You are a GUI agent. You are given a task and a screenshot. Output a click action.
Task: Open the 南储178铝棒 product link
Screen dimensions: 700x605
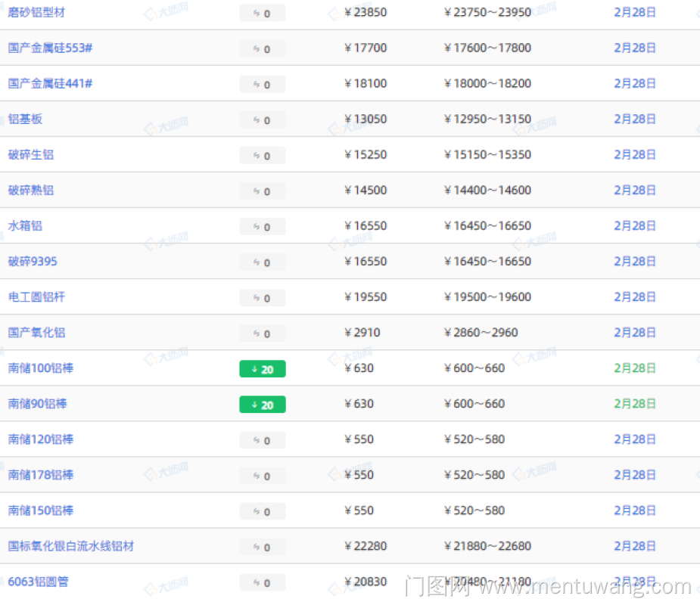(41, 475)
